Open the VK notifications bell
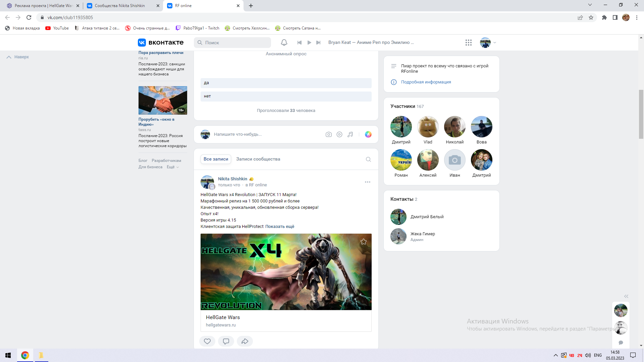Viewport: 644px width, 362px height. coord(284,43)
